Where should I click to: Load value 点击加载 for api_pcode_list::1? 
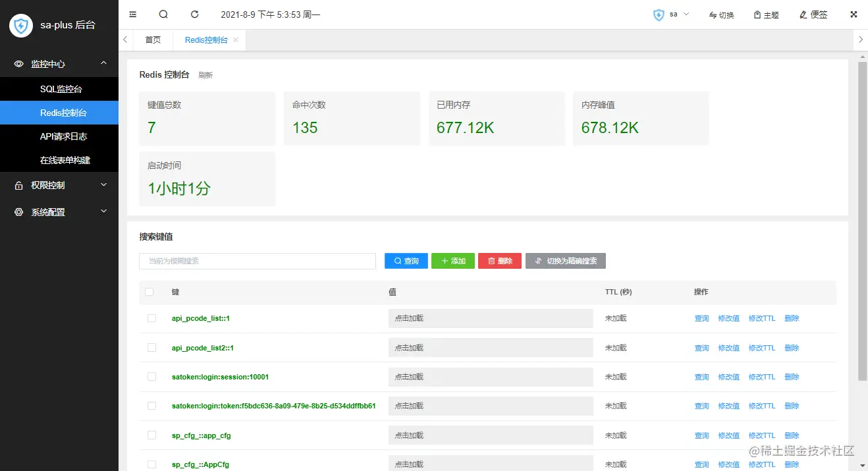pos(491,318)
